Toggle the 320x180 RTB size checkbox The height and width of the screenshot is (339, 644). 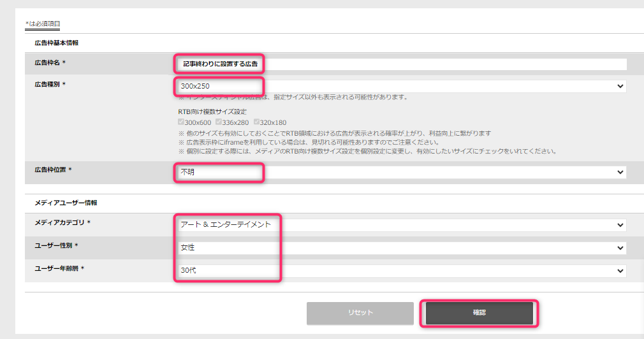tap(257, 122)
